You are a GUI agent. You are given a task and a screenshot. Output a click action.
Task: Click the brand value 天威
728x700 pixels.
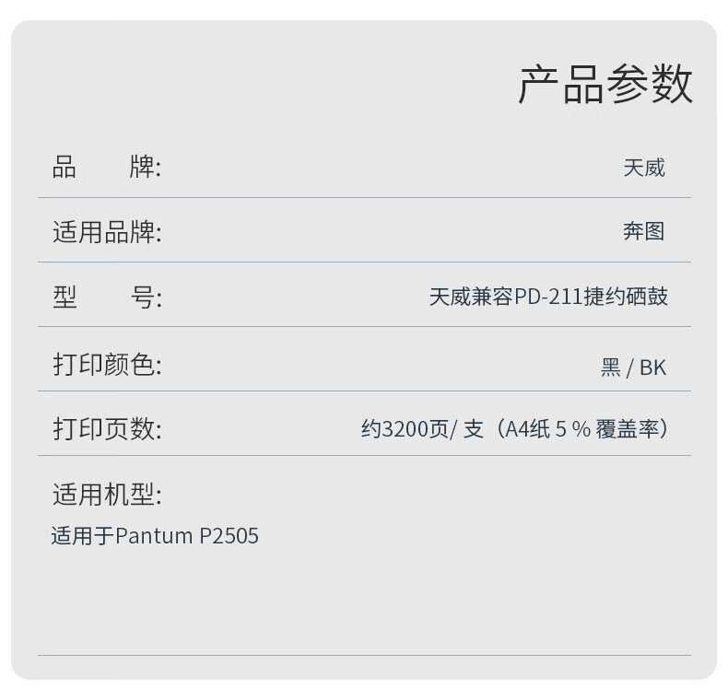[644, 168]
